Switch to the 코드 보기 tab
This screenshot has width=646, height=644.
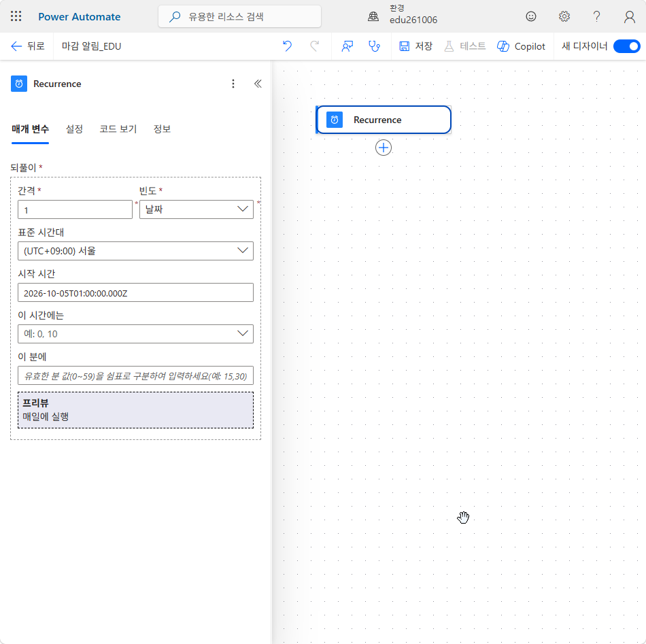(118, 129)
